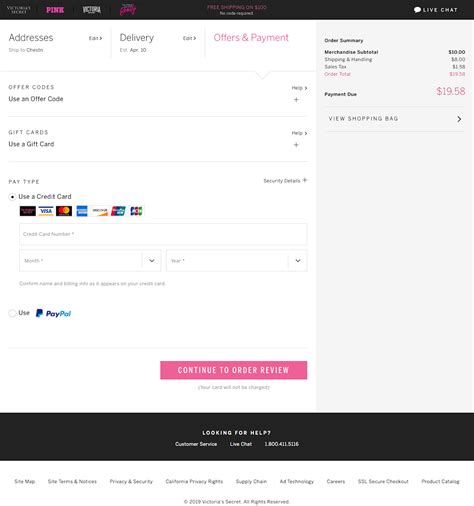Open the Live Chat speech bubble icon
474x506 pixels.
(417, 10)
